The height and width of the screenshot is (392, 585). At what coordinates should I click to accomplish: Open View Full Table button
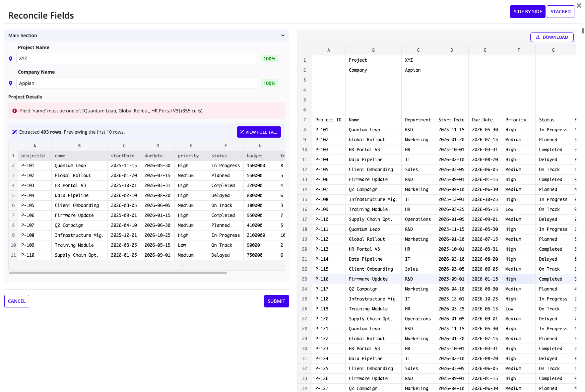[x=259, y=132]
